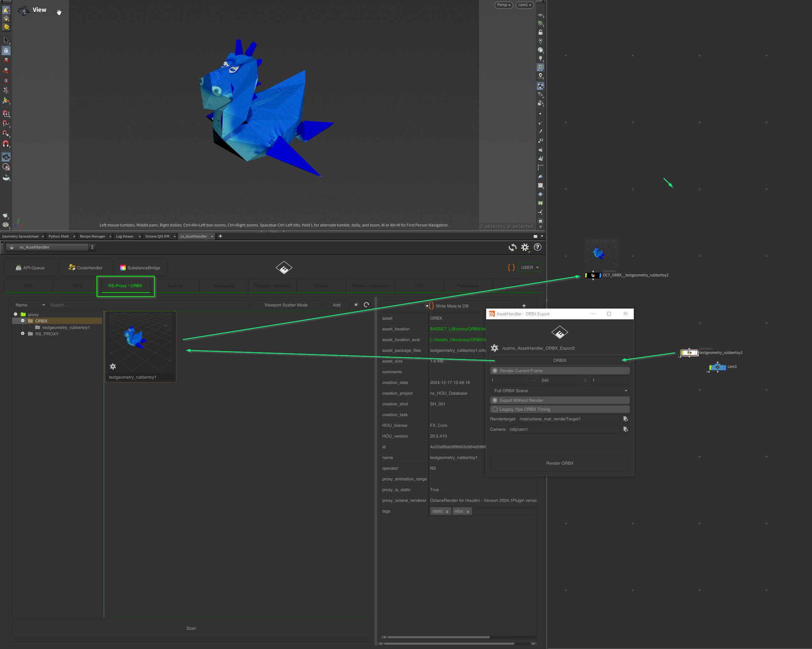Open the AssetHandler settings gear icon

(525, 248)
